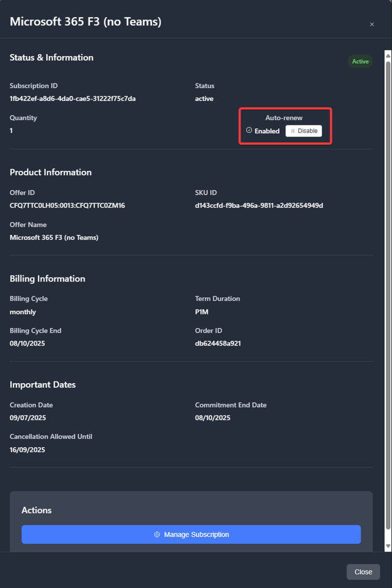Click the Term Duration value P1M
The height and width of the screenshot is (588, 392).
click(x=202, y=312)
